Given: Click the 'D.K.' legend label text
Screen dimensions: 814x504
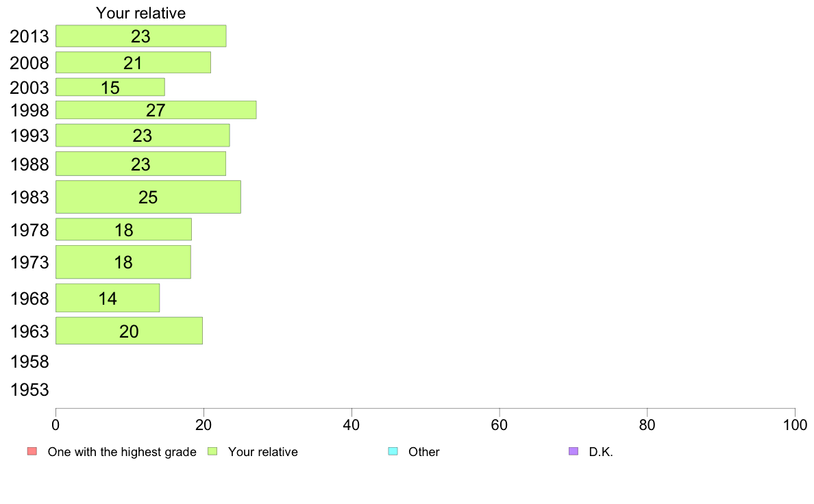Looking at the screenshot, I should [601, 452].
